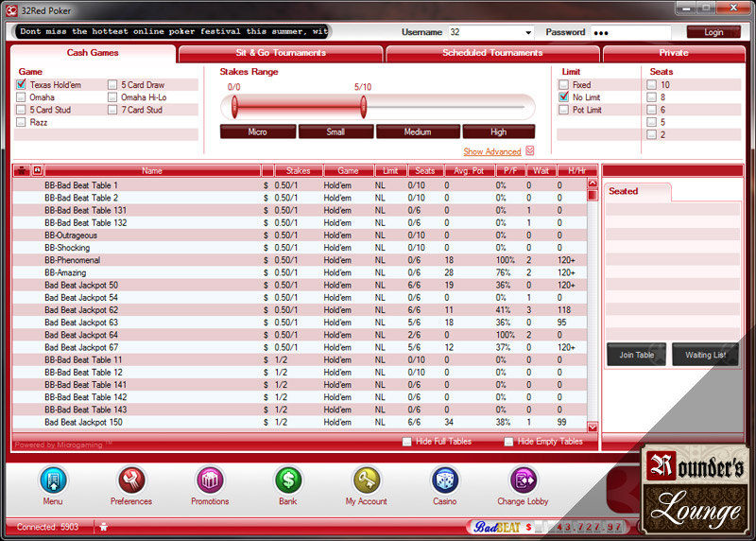Image resolution: width=756 pixels, height=541 pixels.
Task: Sort table list by Name column
Action: point(152,171)
